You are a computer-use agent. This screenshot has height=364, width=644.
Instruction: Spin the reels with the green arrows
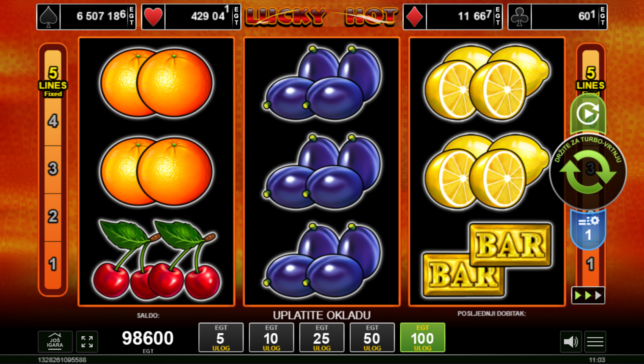pyautogui.click(x=588, y=172)
